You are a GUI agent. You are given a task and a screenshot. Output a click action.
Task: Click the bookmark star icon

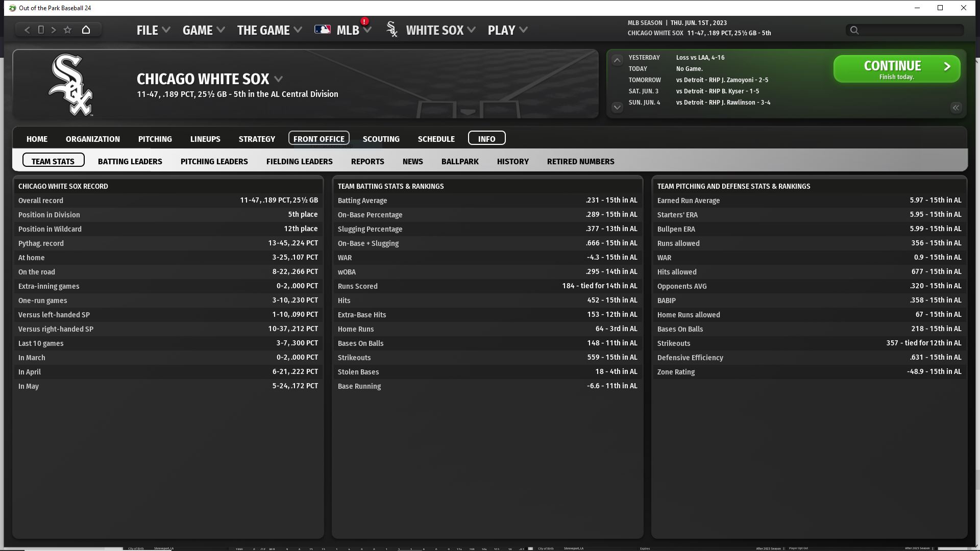(67, 30)
